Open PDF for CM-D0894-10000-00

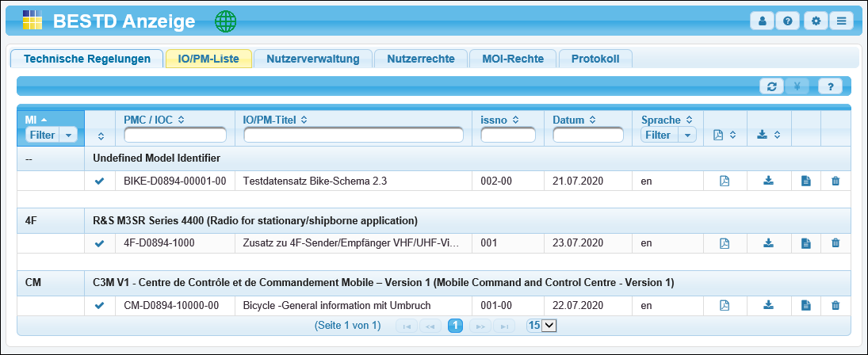[724, 305]
